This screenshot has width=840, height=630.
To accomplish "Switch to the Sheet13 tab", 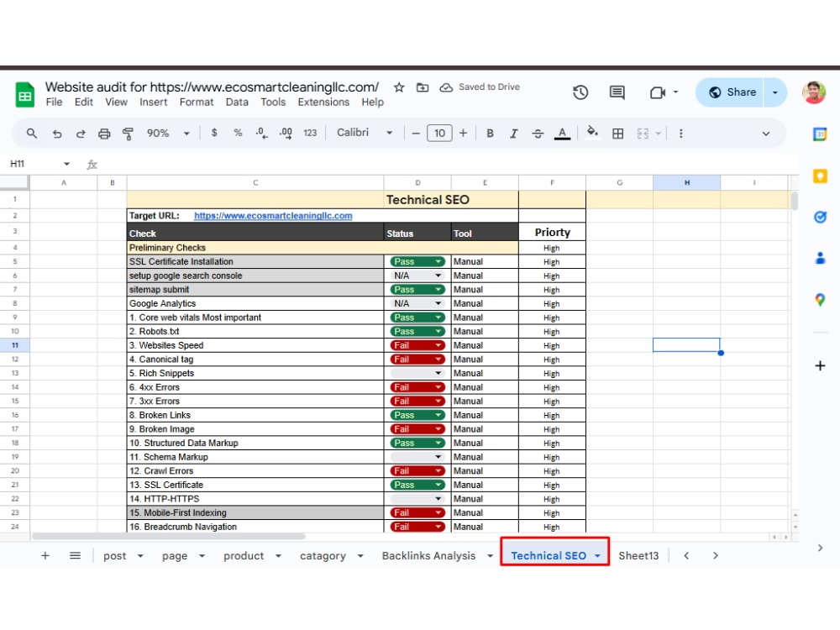I will 638,555.
